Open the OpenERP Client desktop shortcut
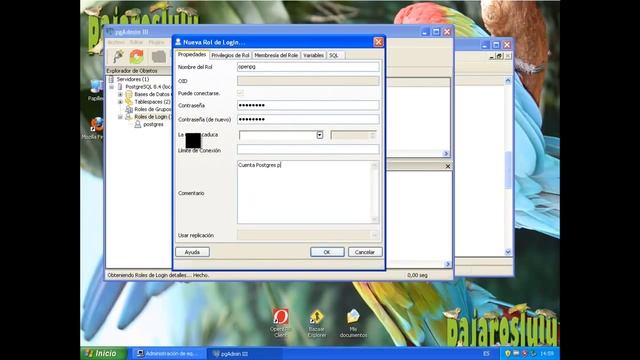Image resolution: width=640 pixels, height=360 pixels. [x=280, y=323]
